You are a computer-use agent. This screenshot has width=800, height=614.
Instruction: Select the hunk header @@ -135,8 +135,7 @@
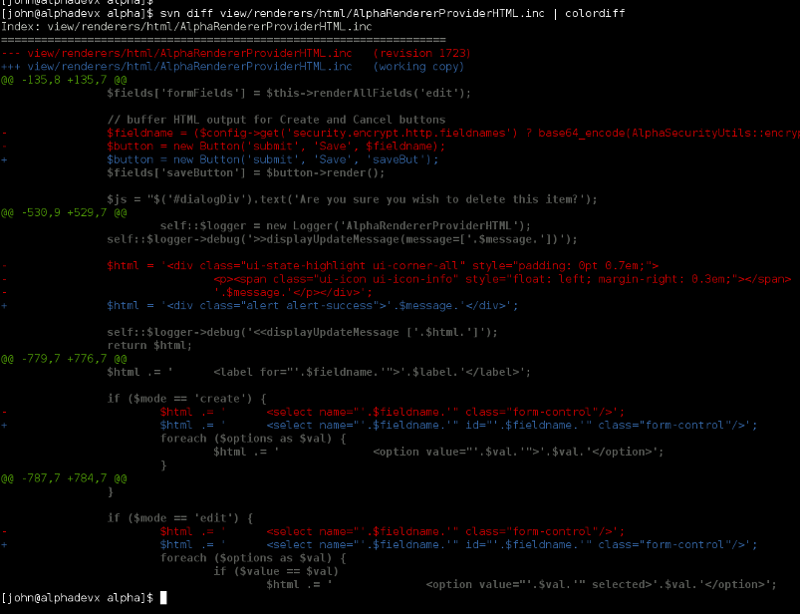64,79
